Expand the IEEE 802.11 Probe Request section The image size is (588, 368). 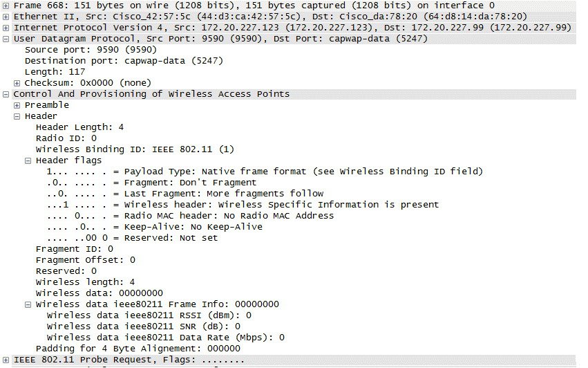(x=6, y=360)
